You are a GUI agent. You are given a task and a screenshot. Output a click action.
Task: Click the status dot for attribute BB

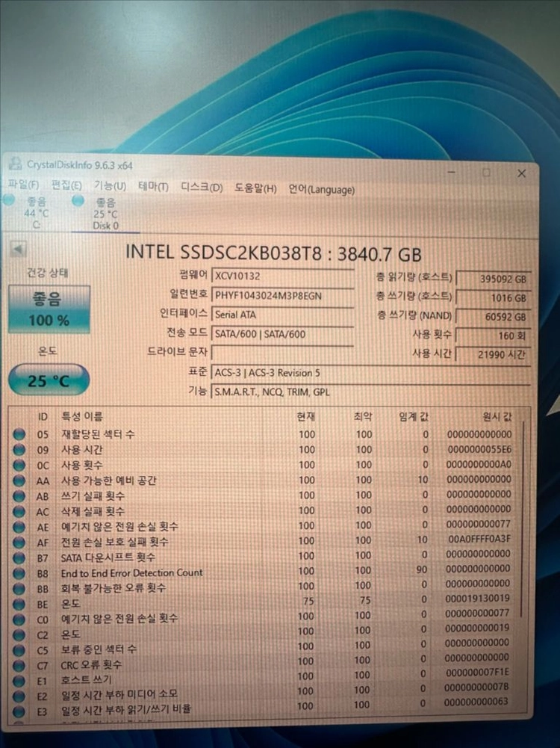coord(19,589)
